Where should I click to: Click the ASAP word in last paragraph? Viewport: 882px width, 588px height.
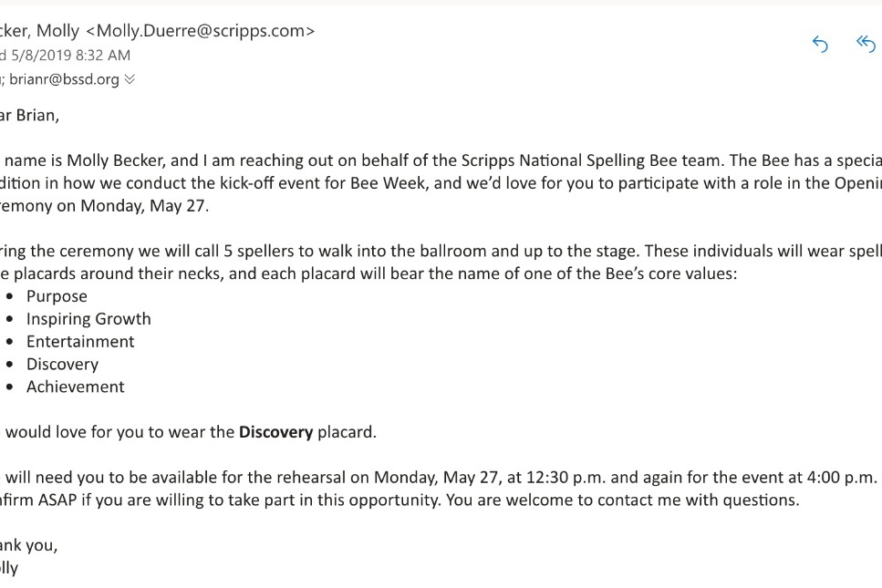click(x=57, y=500)
